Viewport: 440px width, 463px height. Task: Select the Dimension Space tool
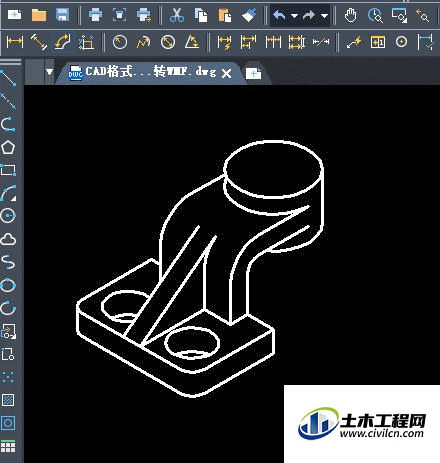coord(297,42)
